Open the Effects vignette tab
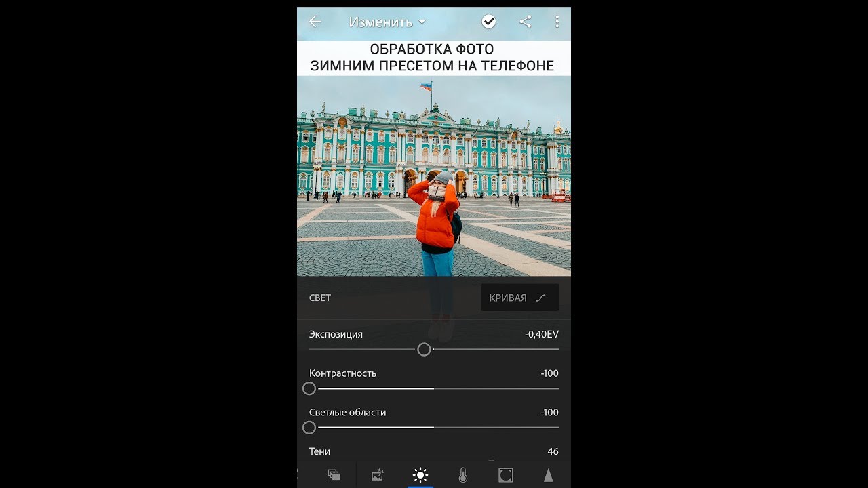The image size is (868, 488). pos(505,475)
